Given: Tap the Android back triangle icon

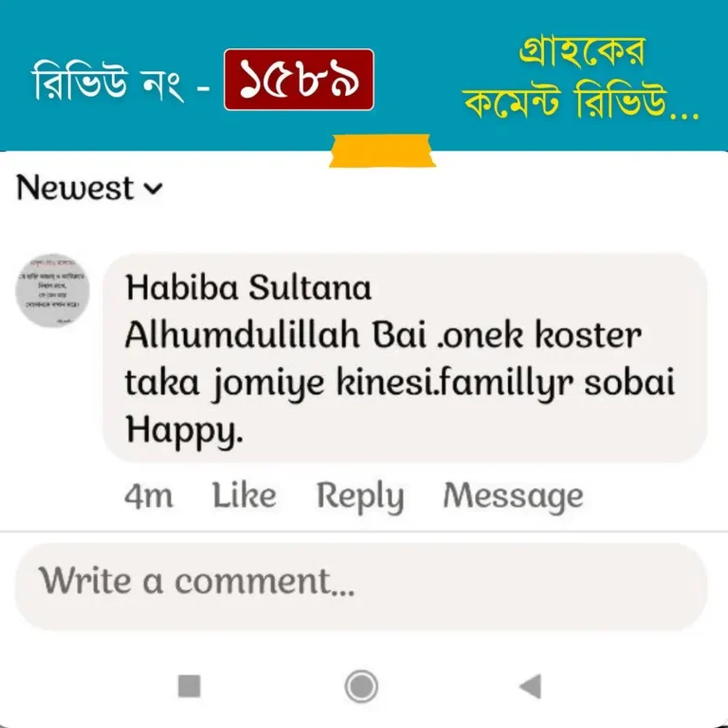Looking at the screenshot, I should coord(531,685).
